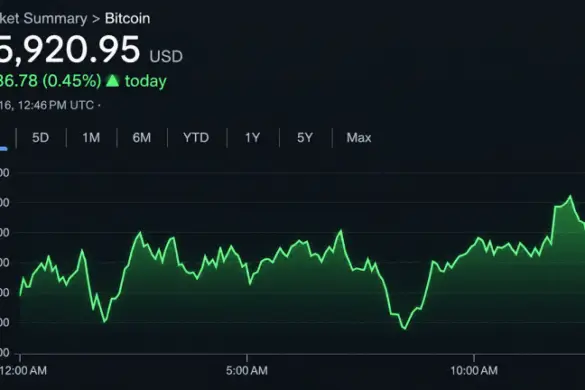Open the 6M chart range
This screenshot has height=390, width=585.
(142, 138)
